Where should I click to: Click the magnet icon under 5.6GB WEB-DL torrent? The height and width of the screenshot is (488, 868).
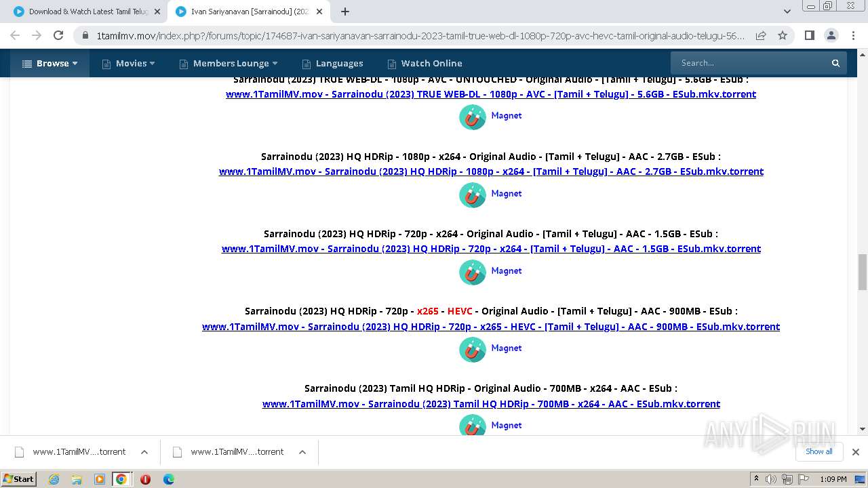[473, 117]
